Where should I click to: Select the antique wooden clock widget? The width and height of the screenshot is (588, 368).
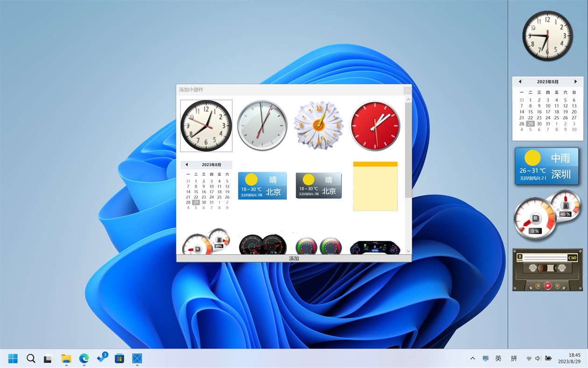(x=206, y=125)
